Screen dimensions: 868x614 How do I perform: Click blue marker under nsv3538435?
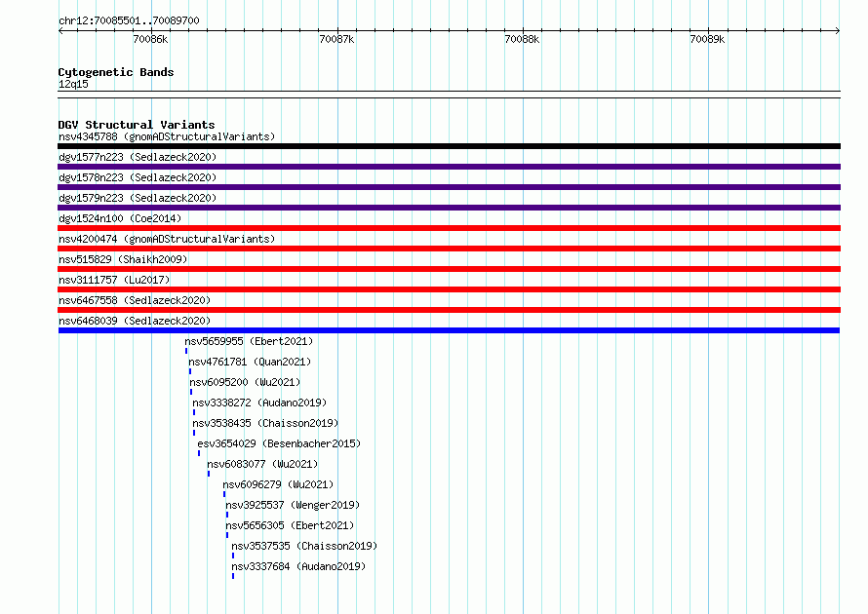coord(194,433)
